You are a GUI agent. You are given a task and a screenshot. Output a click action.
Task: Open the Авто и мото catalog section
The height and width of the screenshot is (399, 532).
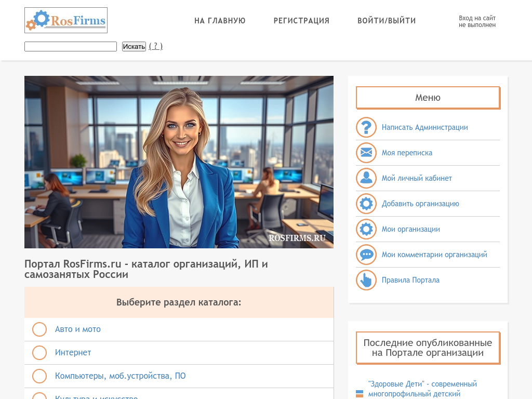pos(78,329)
